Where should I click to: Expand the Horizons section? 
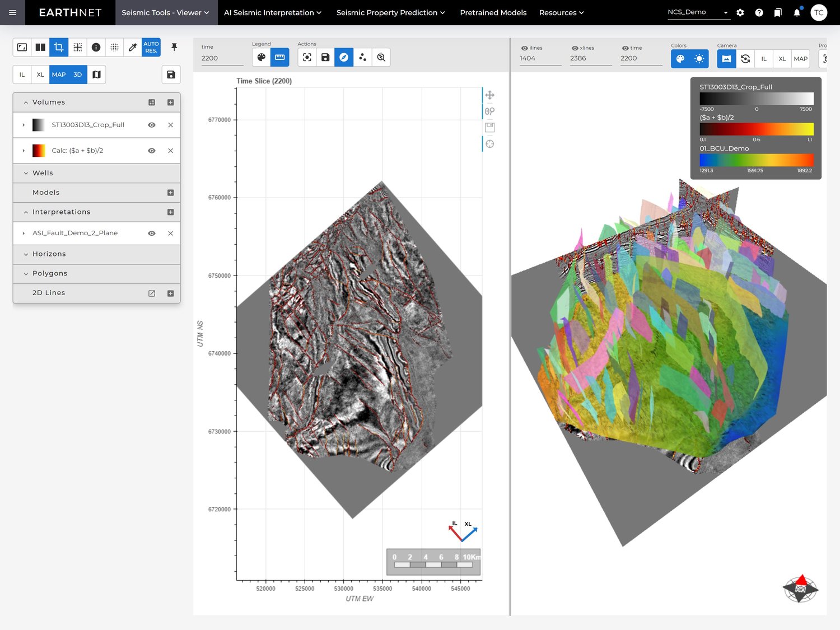(26, 254)
